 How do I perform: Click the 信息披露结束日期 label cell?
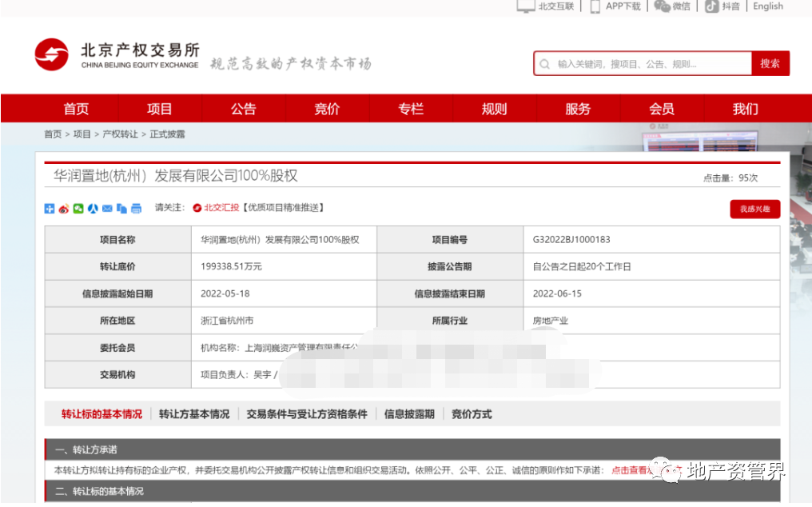(450, 293)
